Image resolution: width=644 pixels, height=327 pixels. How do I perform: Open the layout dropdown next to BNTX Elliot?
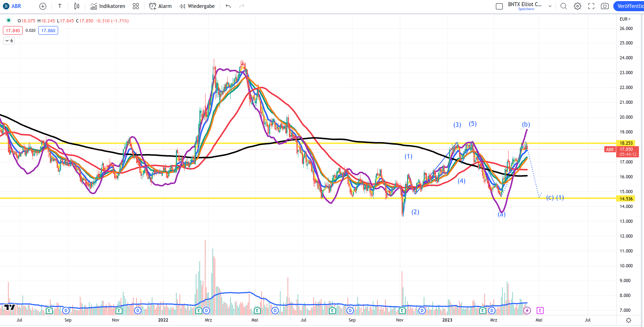550,6
